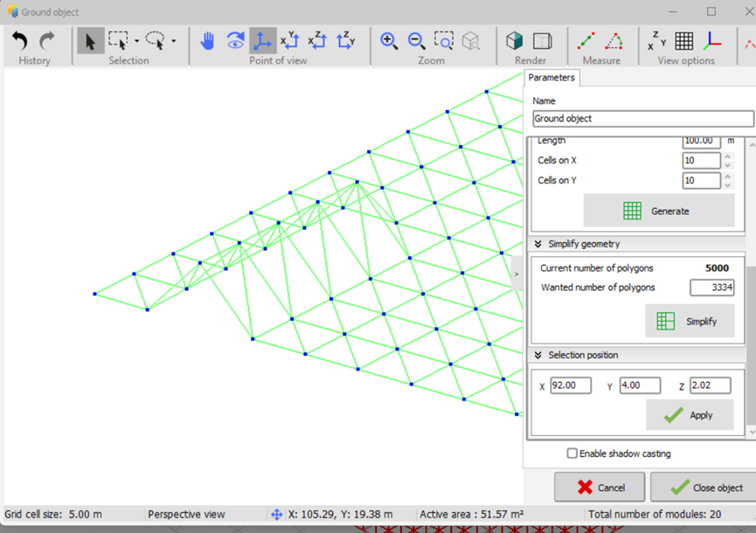Image resolution: width=756 pixels, height=533 pixels.
Task: Select the hand pan tool
Action: pos(207,40)
